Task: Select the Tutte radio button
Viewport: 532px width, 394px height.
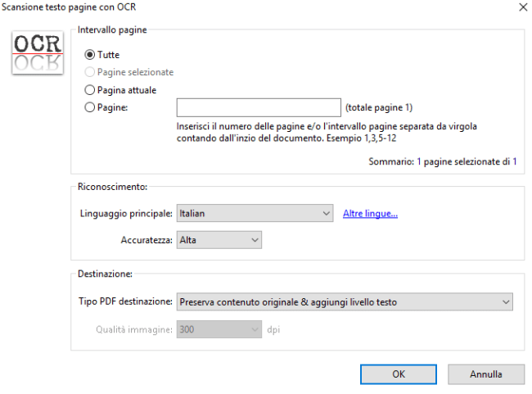Action: pos(90,55)
